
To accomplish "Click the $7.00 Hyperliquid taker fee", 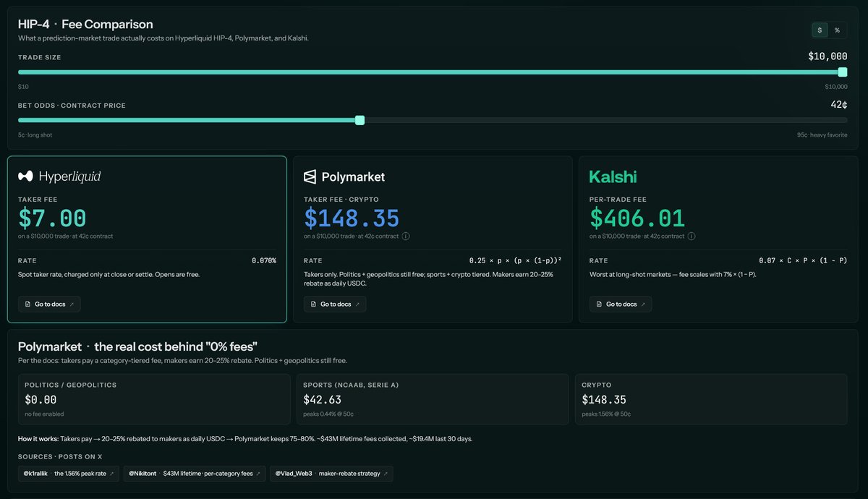I will tap(52, 218).
